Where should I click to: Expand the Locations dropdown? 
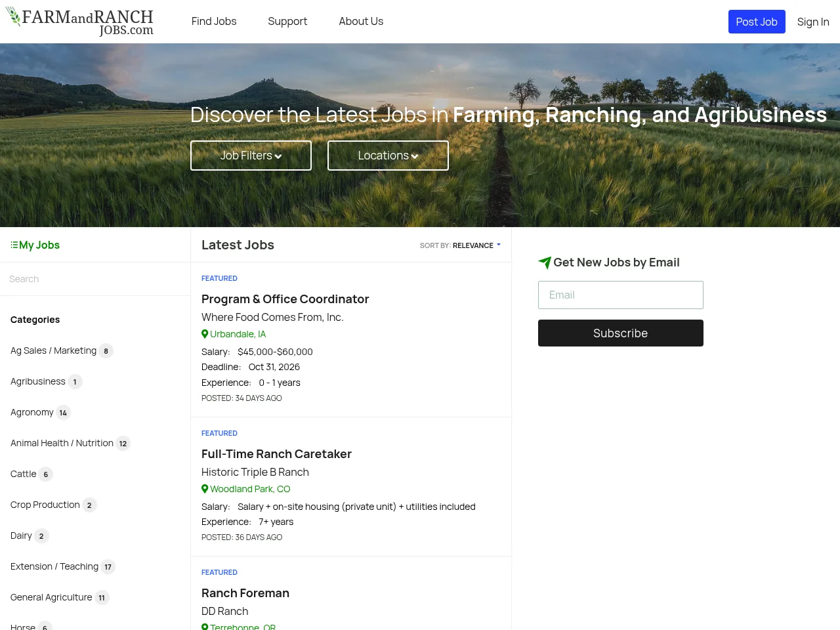pos(388,156)
